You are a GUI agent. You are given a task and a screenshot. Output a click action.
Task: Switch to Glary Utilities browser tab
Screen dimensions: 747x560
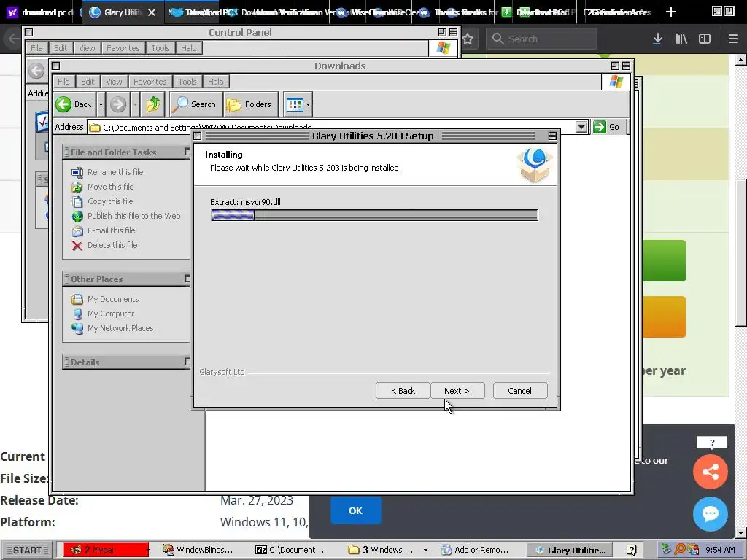pyautogui.click(x=116, y=12)
